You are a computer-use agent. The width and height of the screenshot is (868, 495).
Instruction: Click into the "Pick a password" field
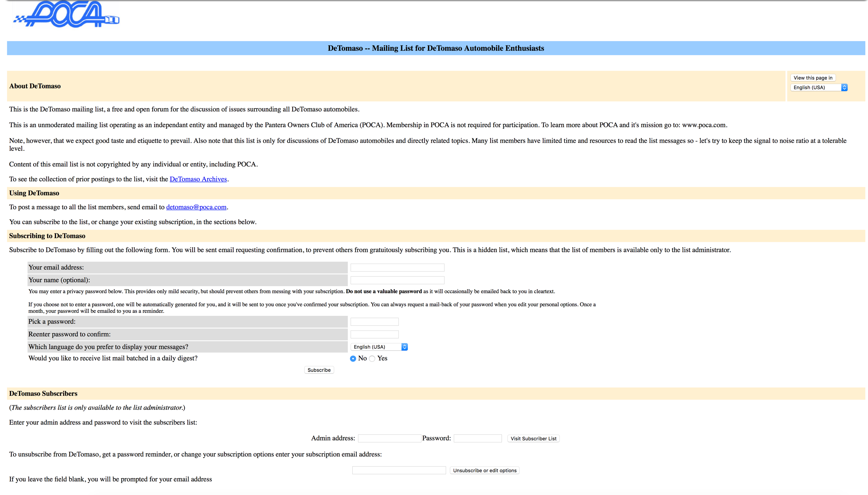pos(374,322)
